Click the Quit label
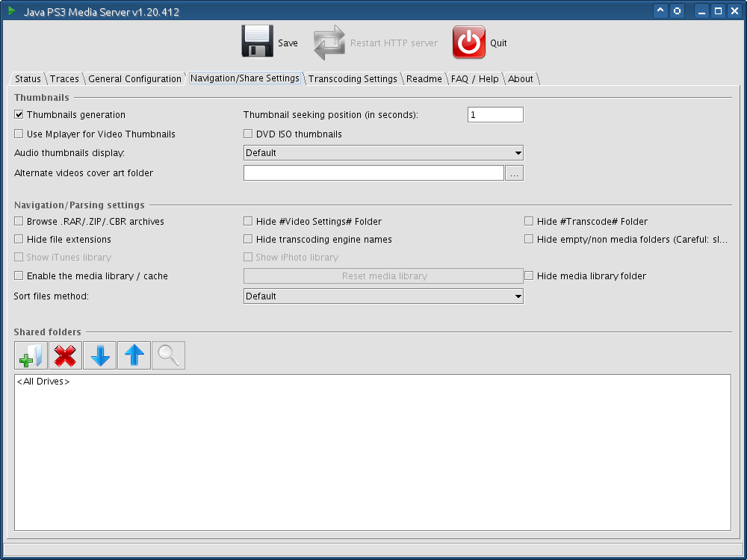 (x=498, y=43)
